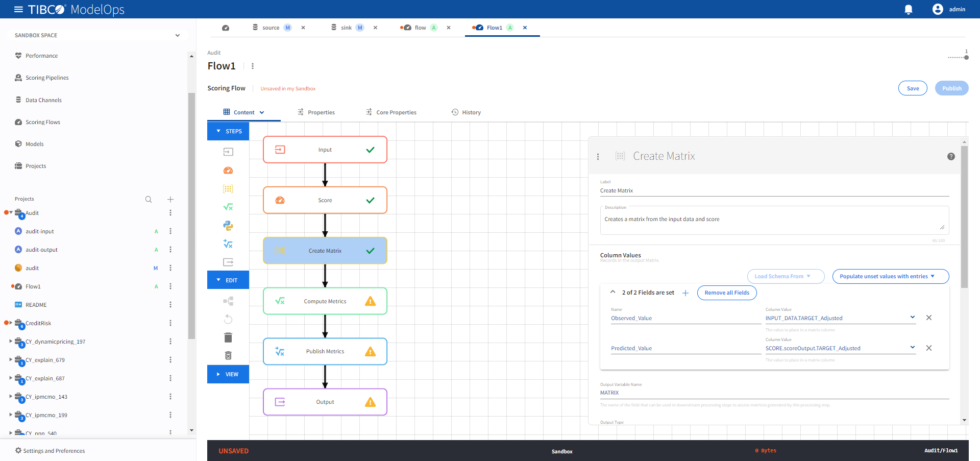Click the properties panel vertical scrollbar
This screenshot has width=980, height=461.
pos(964,217)
